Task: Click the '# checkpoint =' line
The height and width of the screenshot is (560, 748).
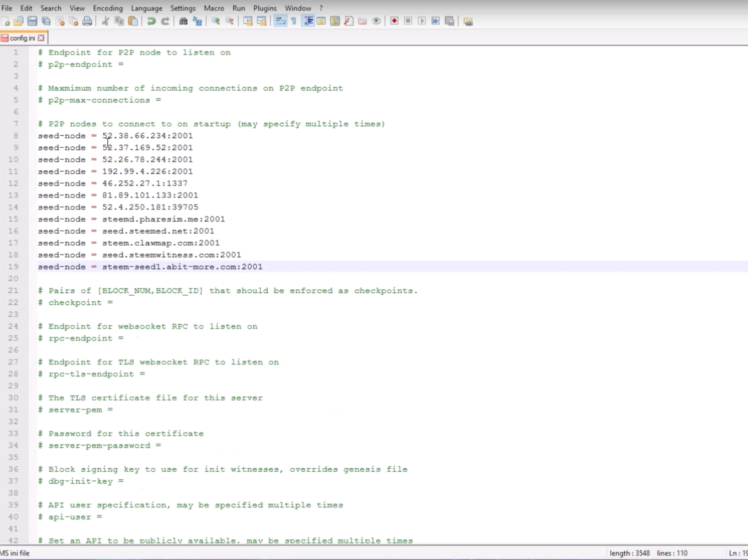Action: click(75, 302)
